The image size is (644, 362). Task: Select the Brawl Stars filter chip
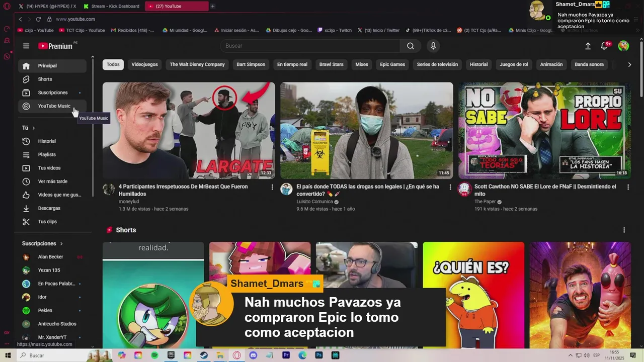[x=331, y=64]
